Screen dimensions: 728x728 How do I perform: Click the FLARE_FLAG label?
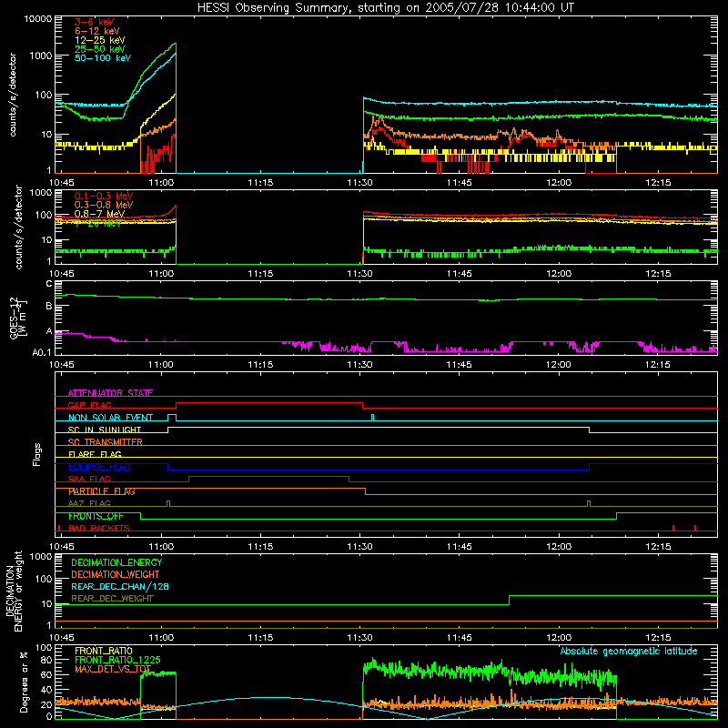[x=95, y=454]
